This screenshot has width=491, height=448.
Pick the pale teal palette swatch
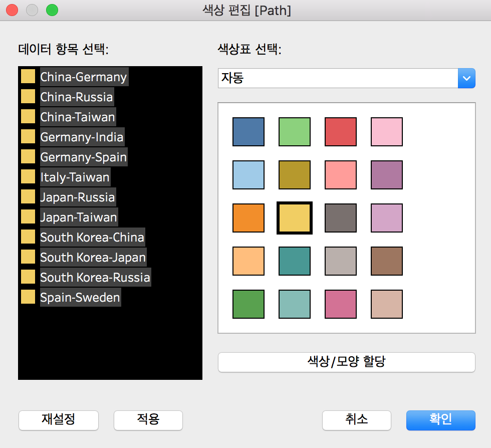(295, 304)
